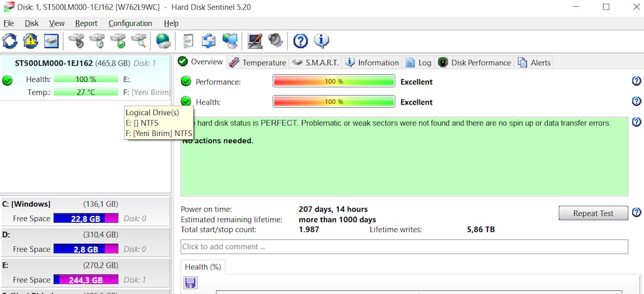This screenshot has width=644, height=294.
Task: Click the 'more than 1000 days' lifetime value
Action: tap(337, 220)
